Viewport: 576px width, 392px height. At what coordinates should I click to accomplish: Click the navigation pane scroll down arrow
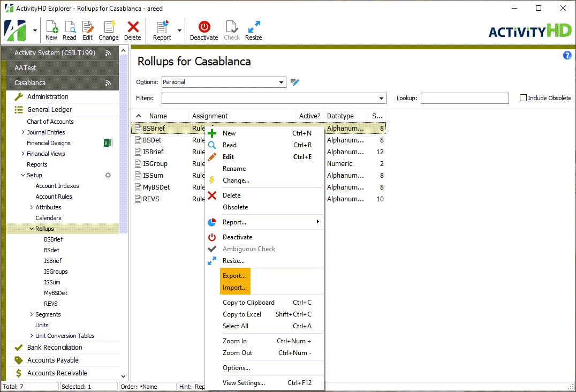(x=124, y=376)
